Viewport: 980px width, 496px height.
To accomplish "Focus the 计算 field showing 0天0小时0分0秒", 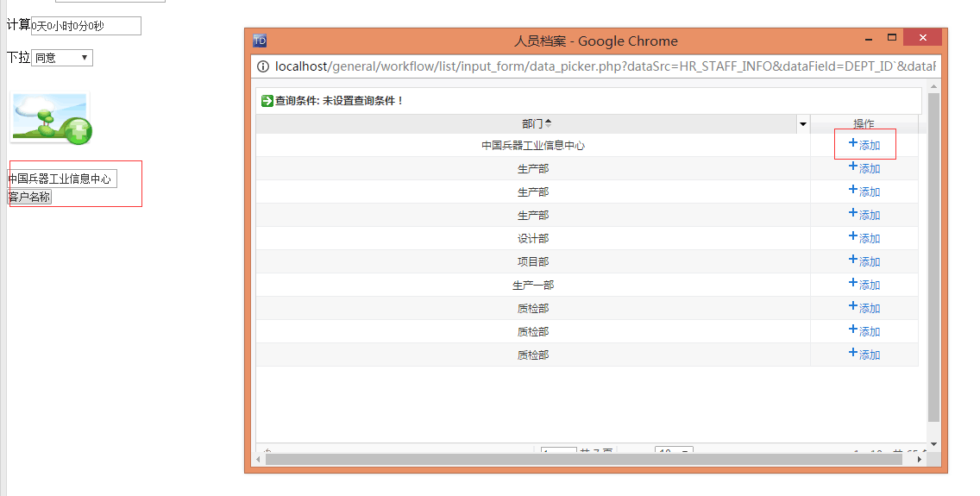I will tap(86, 26).
